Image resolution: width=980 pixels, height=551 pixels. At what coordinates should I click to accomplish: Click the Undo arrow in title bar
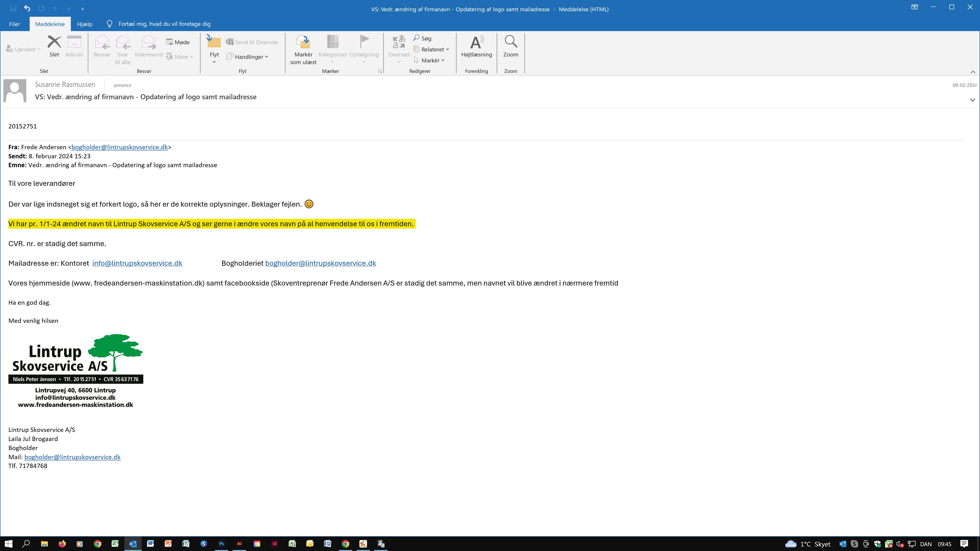27,8
